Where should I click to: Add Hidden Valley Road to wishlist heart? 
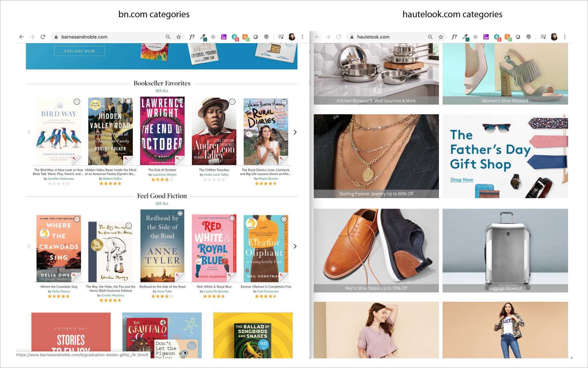(128, 102)
